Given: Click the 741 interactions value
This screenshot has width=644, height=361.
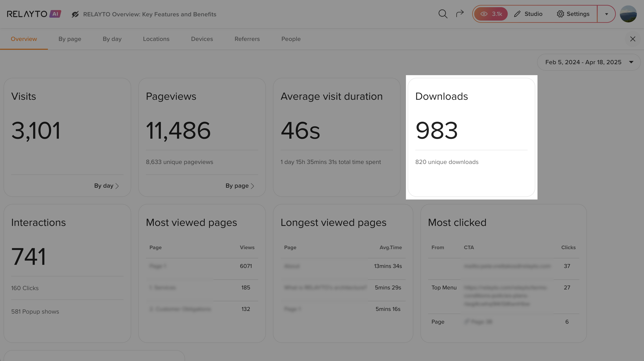Looking at the screenshot, I should 29,257.
